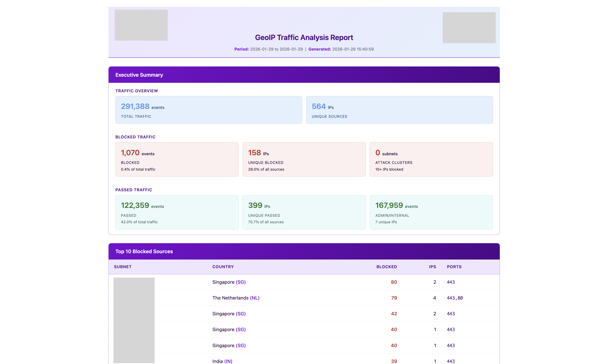Click the BLOCKED column header
Viewport: 610px width, 364px height.
pyautogui.click(x=387, y=267)
